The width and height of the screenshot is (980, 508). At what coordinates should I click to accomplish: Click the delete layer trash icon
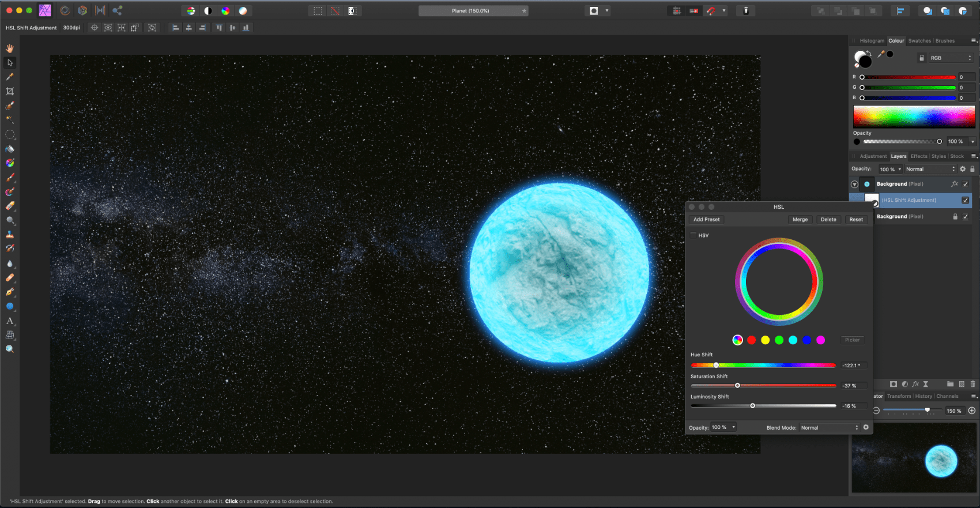(973, 384)
